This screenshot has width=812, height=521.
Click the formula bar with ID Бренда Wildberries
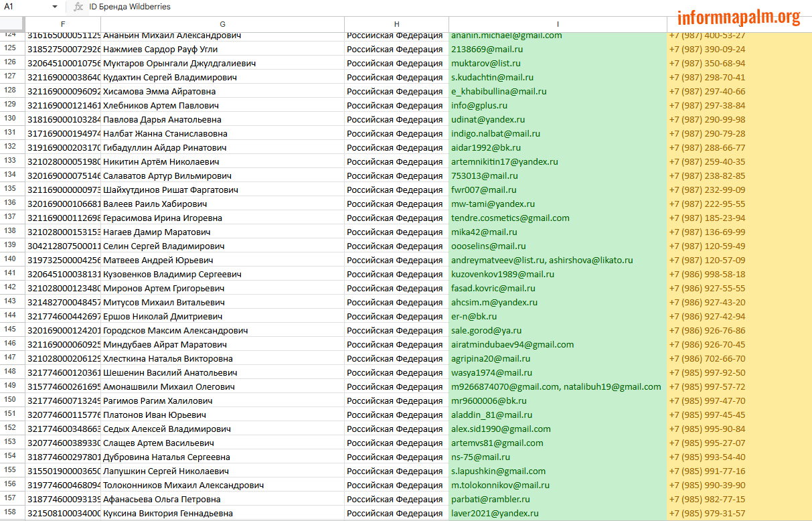[x=130, y=7]
